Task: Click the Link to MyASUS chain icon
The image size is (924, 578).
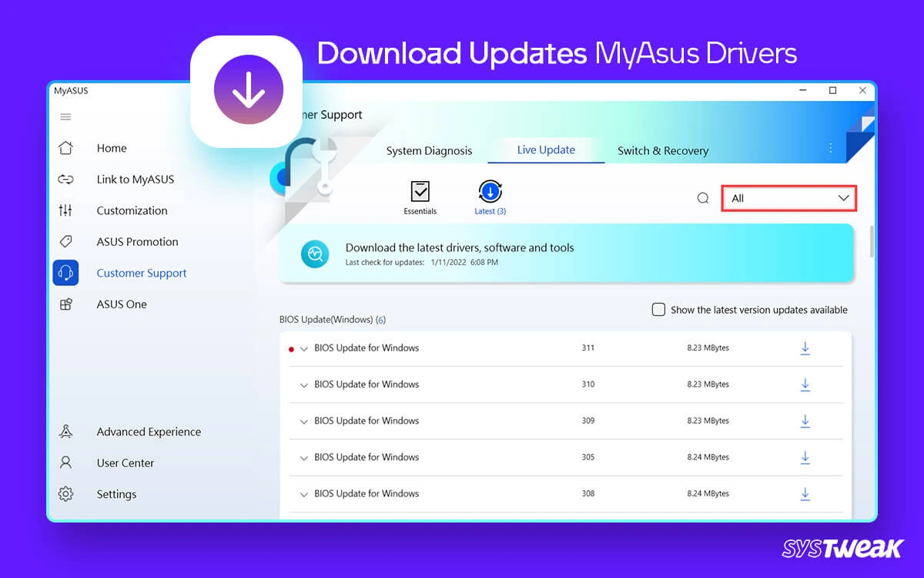Action: [x=65, y=180]
